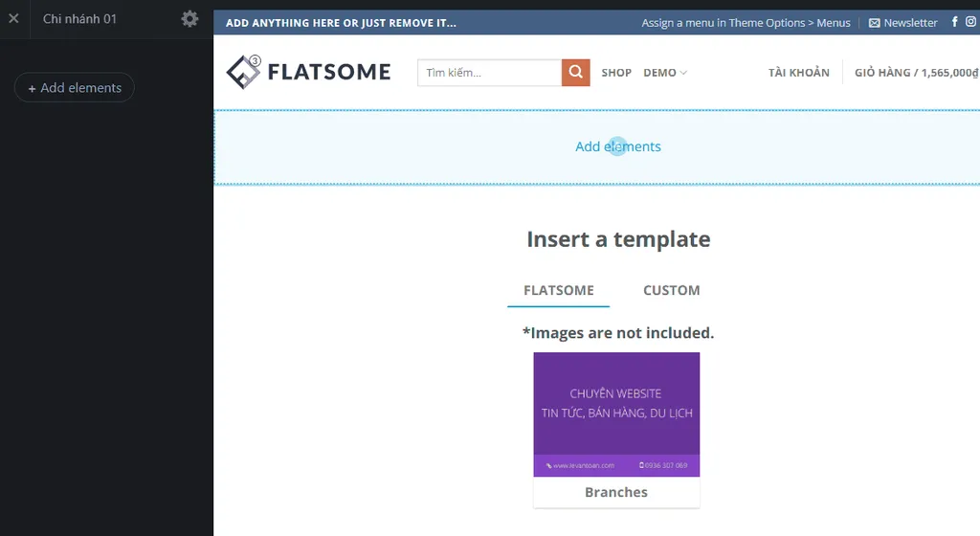980x536 pixels.
Task: Click 'Assign a menu in Theme Options' text
Action: pyautogui.click(x=746, y=22)
